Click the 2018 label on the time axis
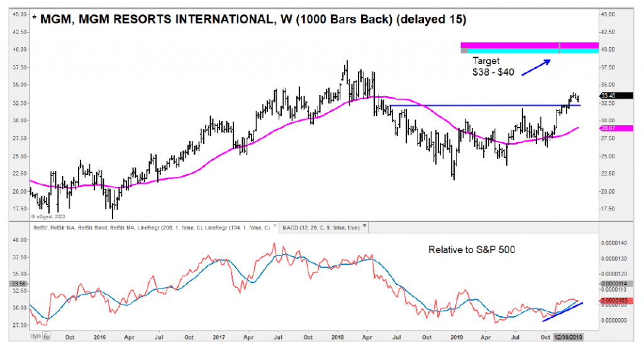 click(x=338, y=337)
